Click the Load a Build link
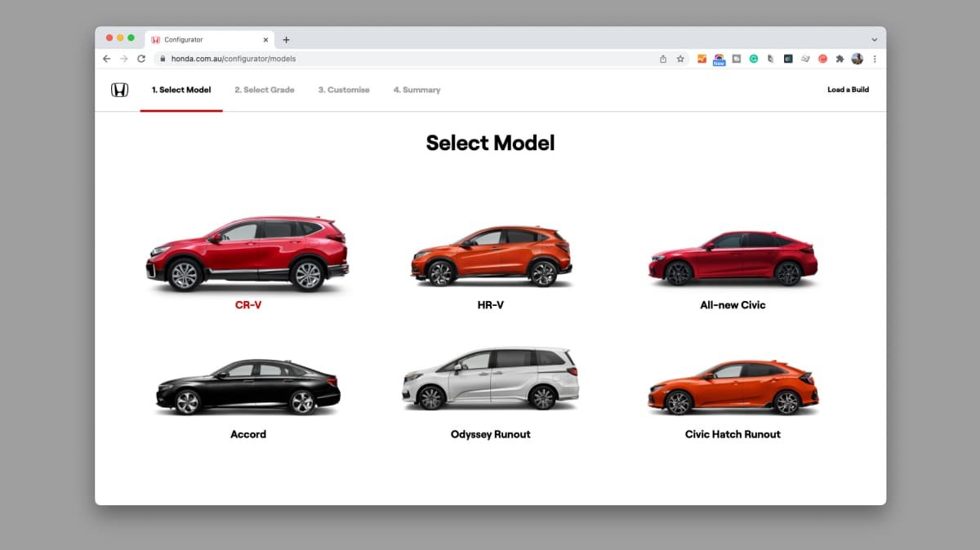The width and height of the screenshot is (980, 550). [849, 90]
